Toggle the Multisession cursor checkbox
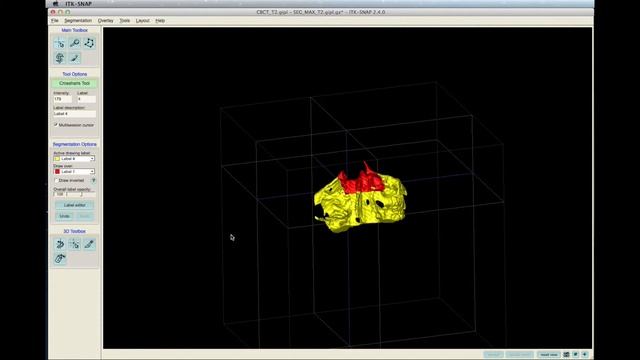 pos(56,125)
